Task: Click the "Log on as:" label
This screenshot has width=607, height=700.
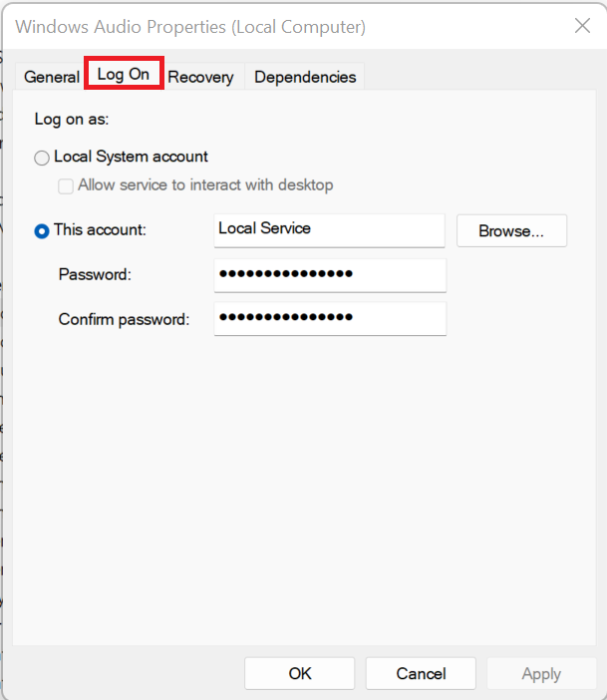Action: point(72,120)
